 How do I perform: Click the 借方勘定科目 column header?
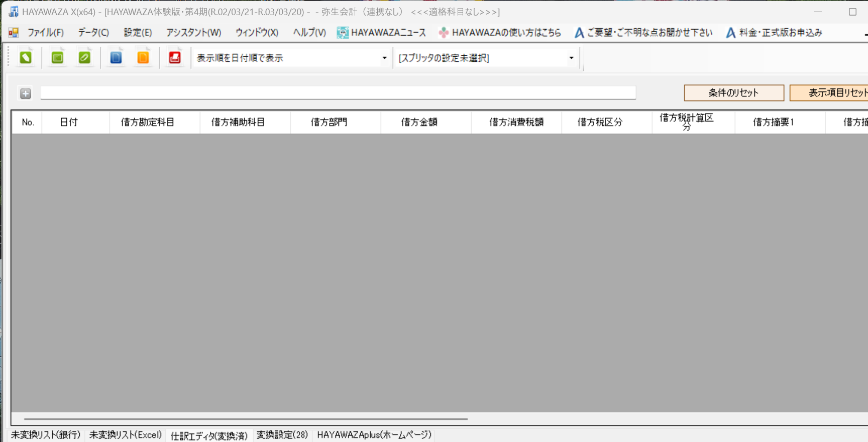155,122
